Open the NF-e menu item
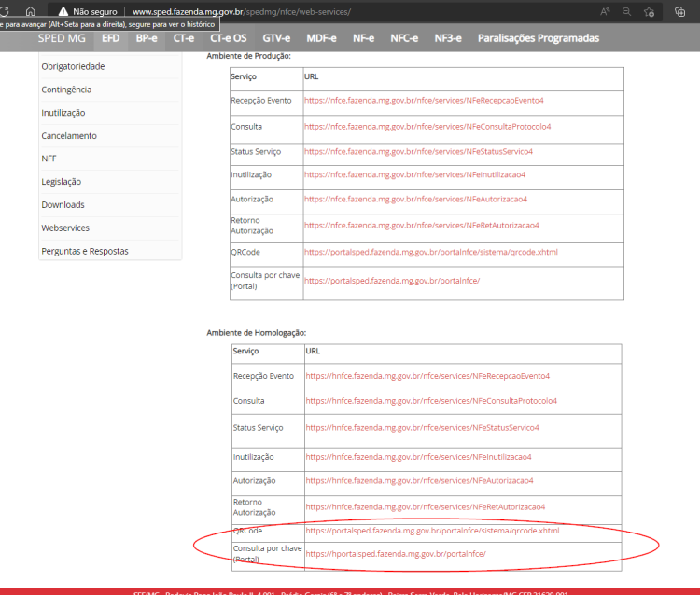This screenshot has width=700, height=595. point(363,38)
